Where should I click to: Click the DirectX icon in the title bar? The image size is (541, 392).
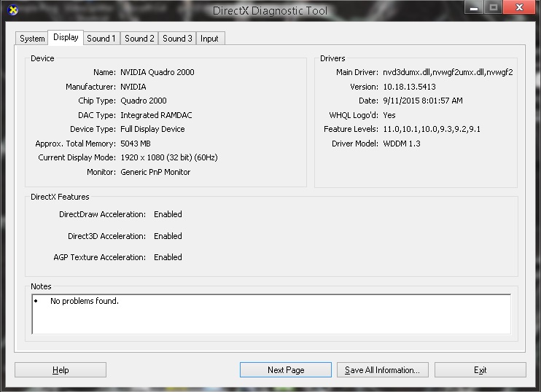point(12,10)
